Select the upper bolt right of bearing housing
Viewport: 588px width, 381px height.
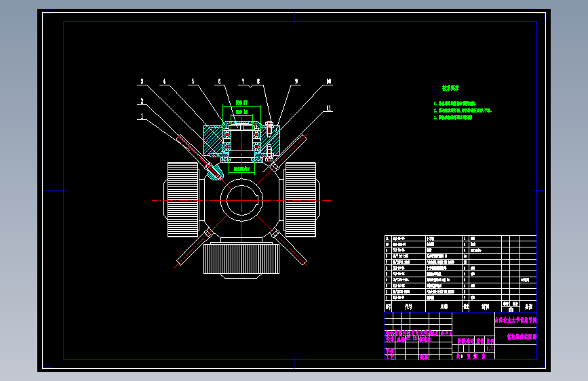269,128
